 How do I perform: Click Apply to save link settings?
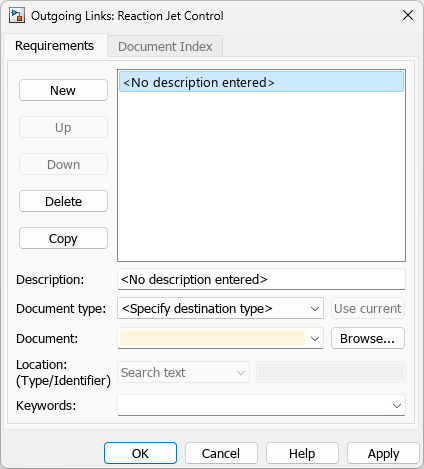point(383,453)
